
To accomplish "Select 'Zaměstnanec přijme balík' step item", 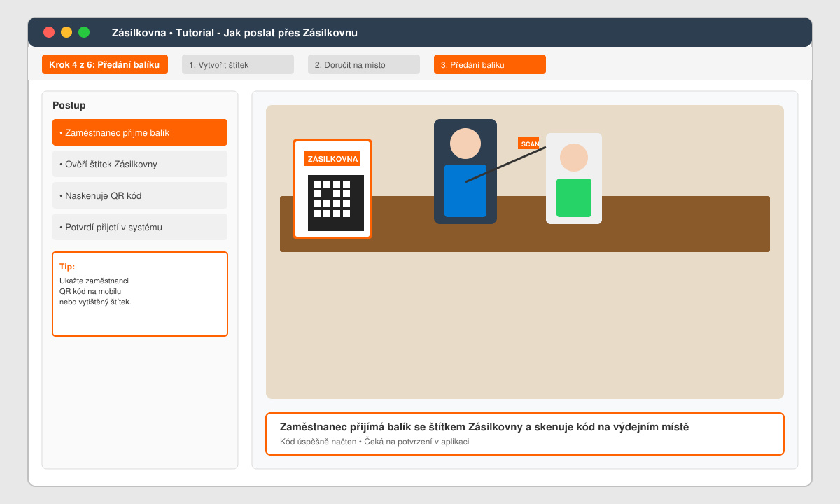I will click(140, 132).
